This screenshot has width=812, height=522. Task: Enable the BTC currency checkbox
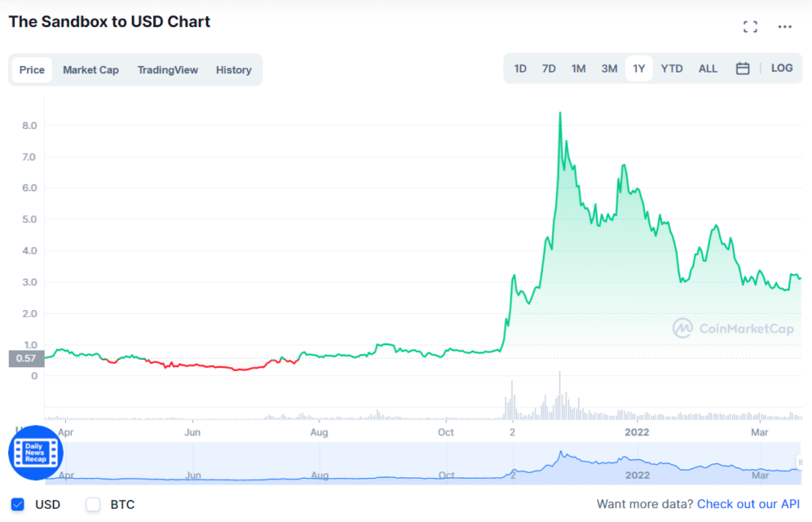(x=93, y=504)
